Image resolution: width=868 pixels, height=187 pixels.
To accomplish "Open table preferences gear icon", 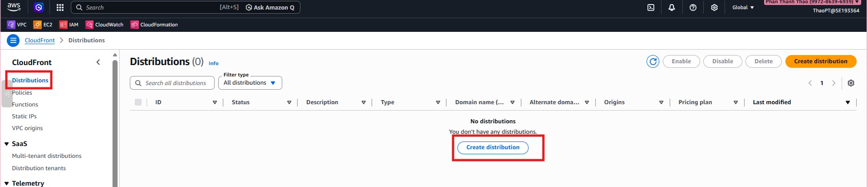I will click(851, 83).
